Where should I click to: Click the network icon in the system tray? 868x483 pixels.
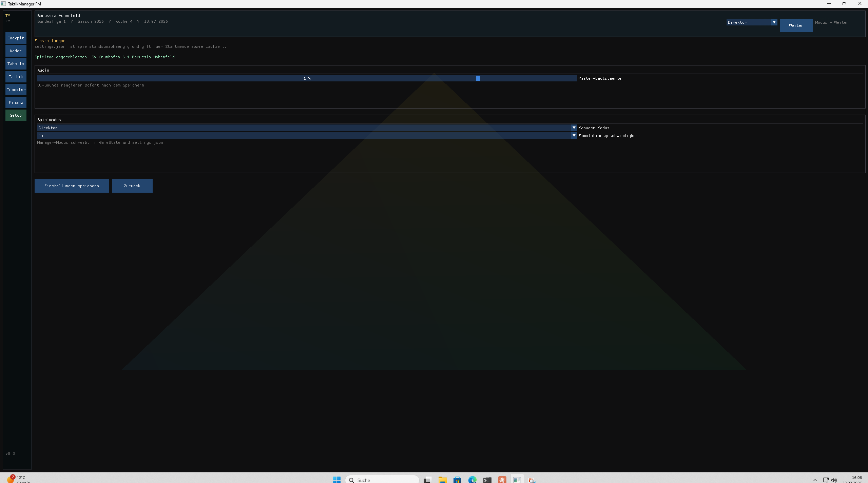pyautogui.click(x=826, y=480)
